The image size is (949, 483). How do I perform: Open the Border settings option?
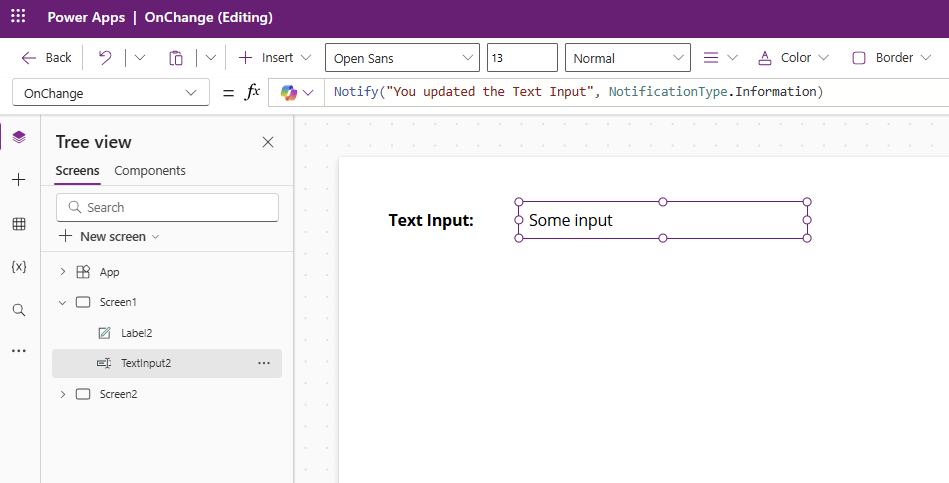point(891,58)
